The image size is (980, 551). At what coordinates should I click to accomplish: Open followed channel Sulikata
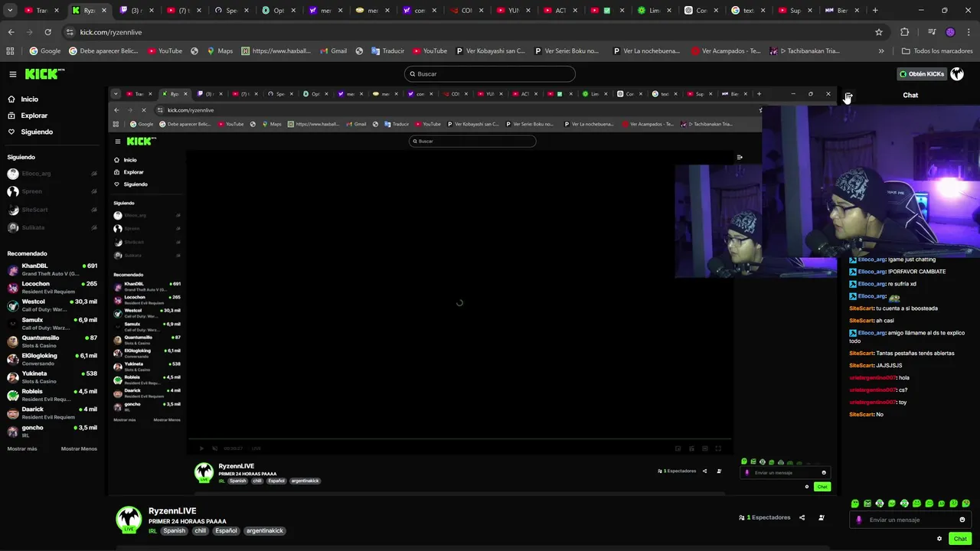(x=52, y=227)
